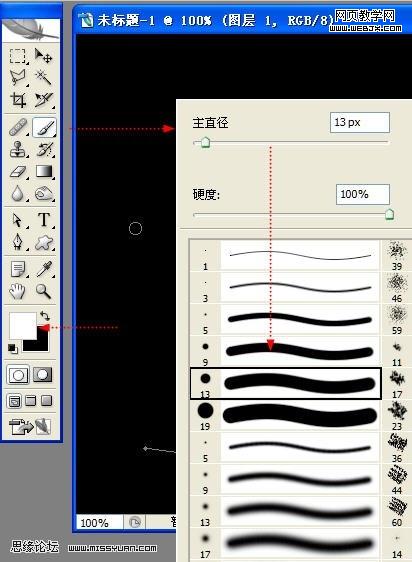Choose Standard Screen Mode
The image size is (412, 562).
14,401
